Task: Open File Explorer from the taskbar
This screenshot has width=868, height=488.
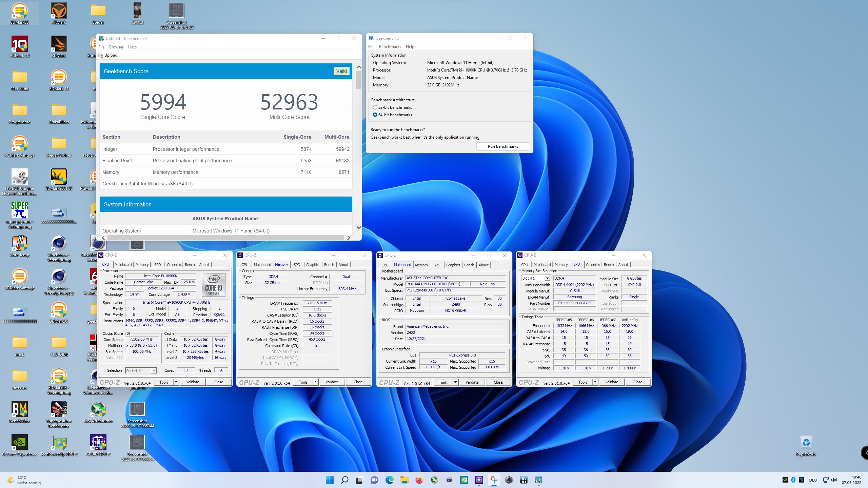Action: tap(404, 480)
